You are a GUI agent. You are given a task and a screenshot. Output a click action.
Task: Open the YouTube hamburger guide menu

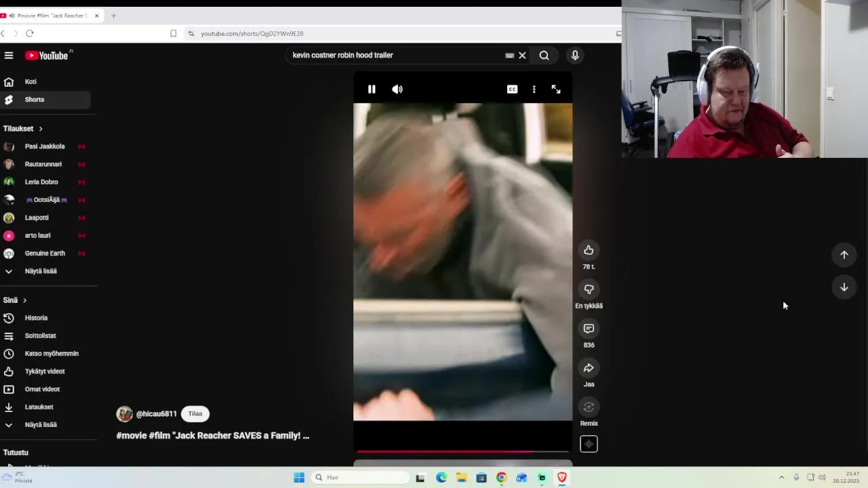pyautogui.click(x=8, y=56)
